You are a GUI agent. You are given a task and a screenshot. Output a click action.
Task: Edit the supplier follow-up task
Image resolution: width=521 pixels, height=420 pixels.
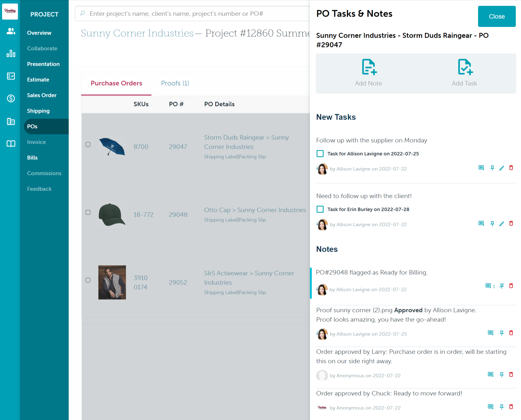pos(502,168)
